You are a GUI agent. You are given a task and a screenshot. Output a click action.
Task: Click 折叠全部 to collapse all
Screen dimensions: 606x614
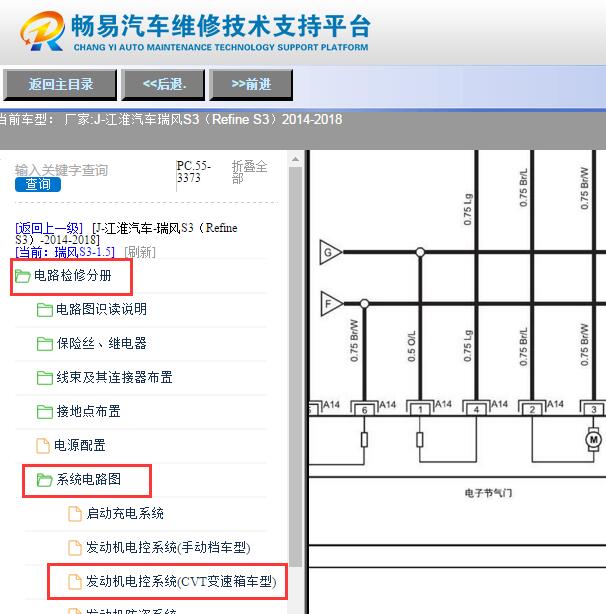(x=249, y=172)
